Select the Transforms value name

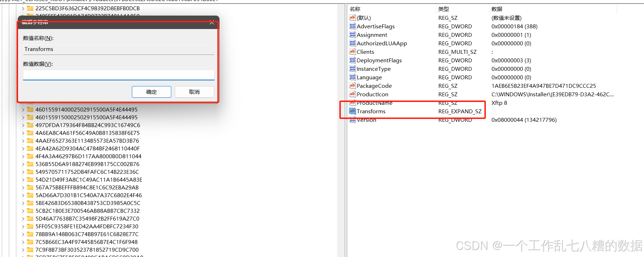pyautogui.click(x=371, y=111)
